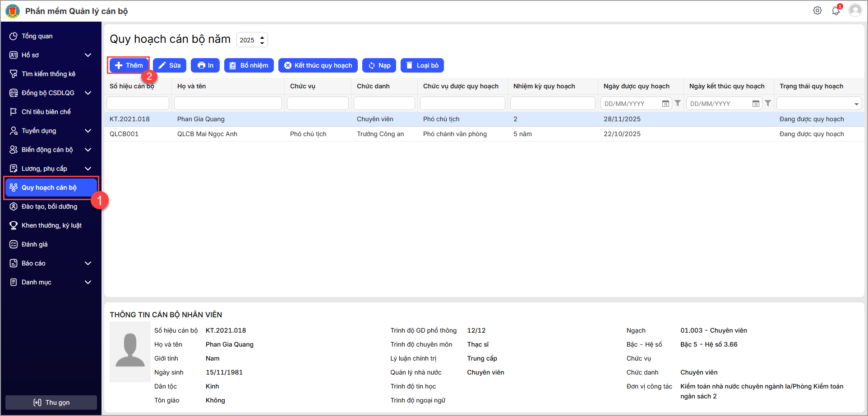Click calendar icon in Ngày được quy hoạch filter
868x416 pixels.
point(665,104)
